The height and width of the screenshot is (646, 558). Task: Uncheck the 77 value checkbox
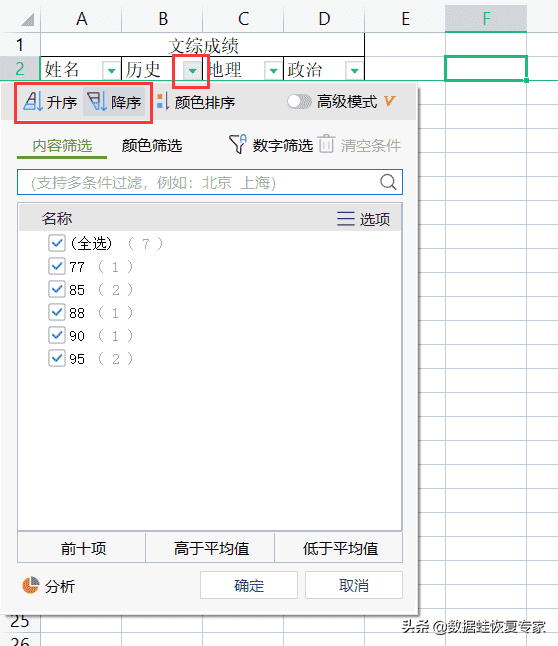point(56,267)
